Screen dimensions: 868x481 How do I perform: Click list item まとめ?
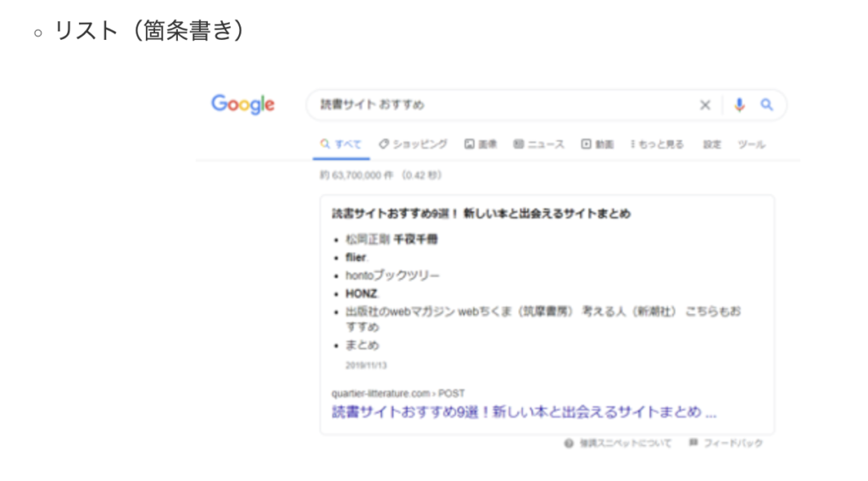(x=362, y=345)
